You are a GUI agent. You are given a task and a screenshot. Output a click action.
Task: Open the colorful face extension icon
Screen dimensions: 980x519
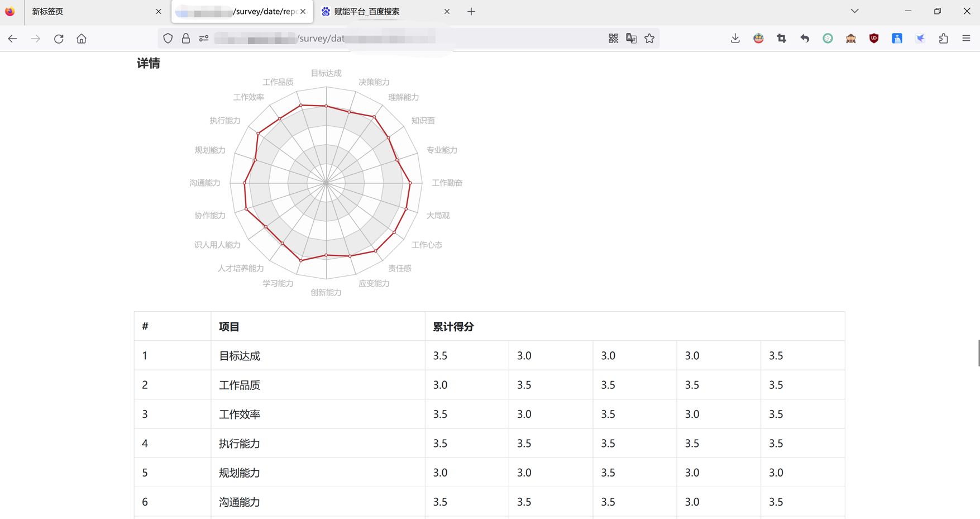coord(758,39)
